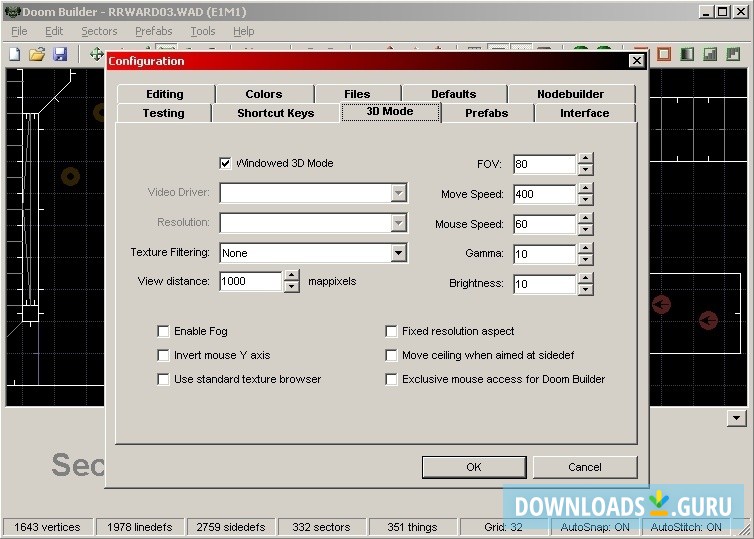754x539 pixels.
Task: Click the Open Map folder icon
Action: [x=37, y=54]
